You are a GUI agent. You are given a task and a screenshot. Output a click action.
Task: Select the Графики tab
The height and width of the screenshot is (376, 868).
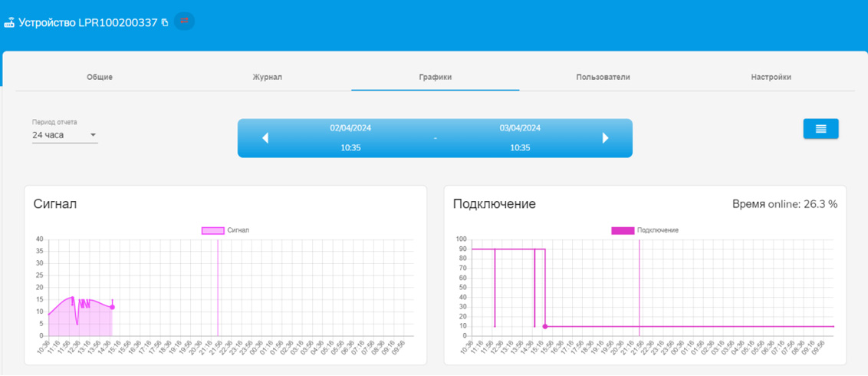pos(435,78)
